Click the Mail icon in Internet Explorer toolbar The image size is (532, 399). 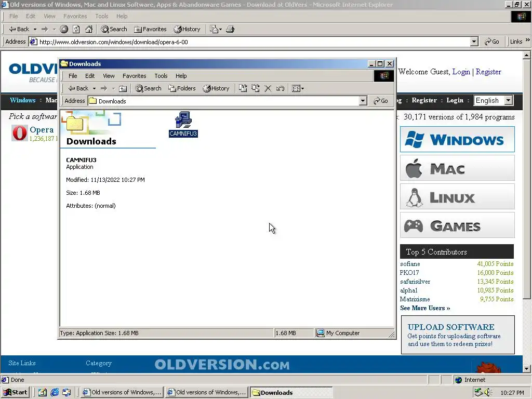pyautogui.click(x=215, y=29)
